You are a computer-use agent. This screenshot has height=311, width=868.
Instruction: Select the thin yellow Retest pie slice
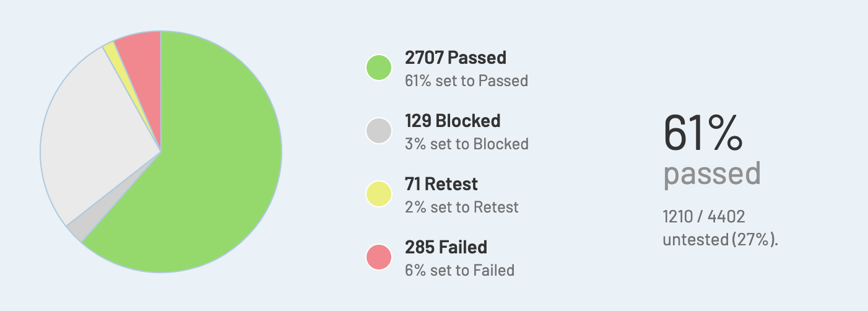(x=111, y=50)
